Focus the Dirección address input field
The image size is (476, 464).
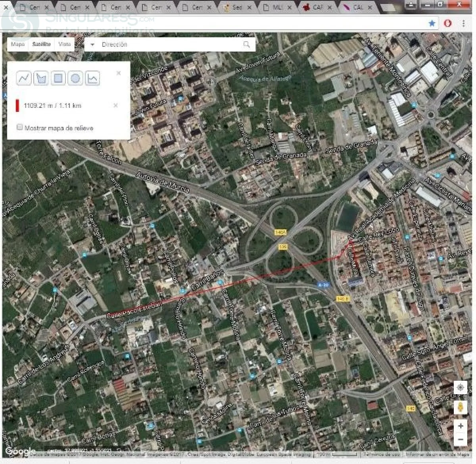coord(170,44)
